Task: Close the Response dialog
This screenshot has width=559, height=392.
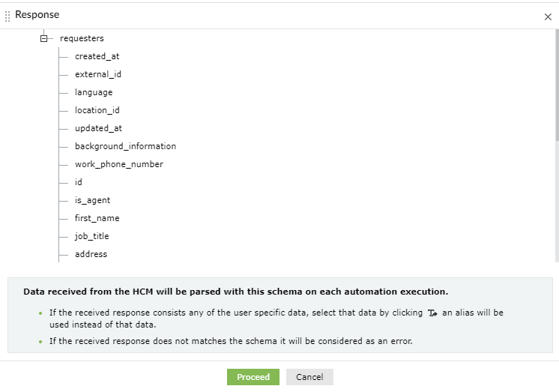Action: (548, 16)
